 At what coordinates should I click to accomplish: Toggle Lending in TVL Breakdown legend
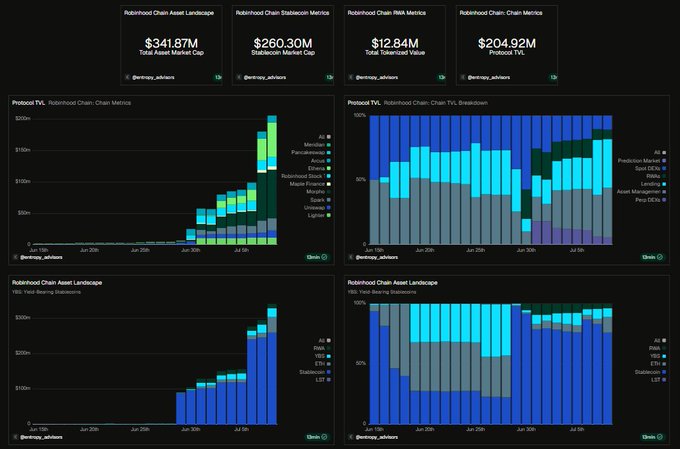tap(654, 184)
